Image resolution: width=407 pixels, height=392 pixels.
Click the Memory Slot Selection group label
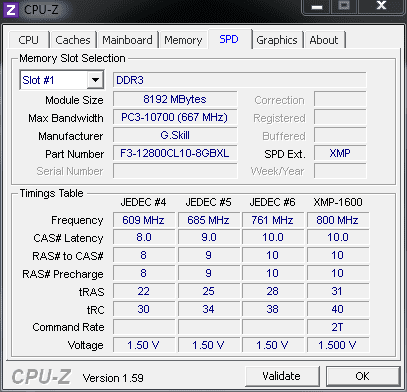coord(72,58)
